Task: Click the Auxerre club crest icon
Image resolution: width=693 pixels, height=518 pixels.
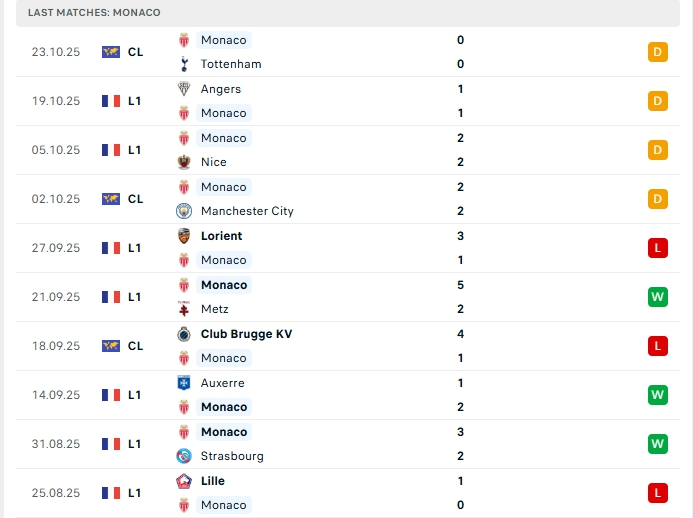Action: 184,383
